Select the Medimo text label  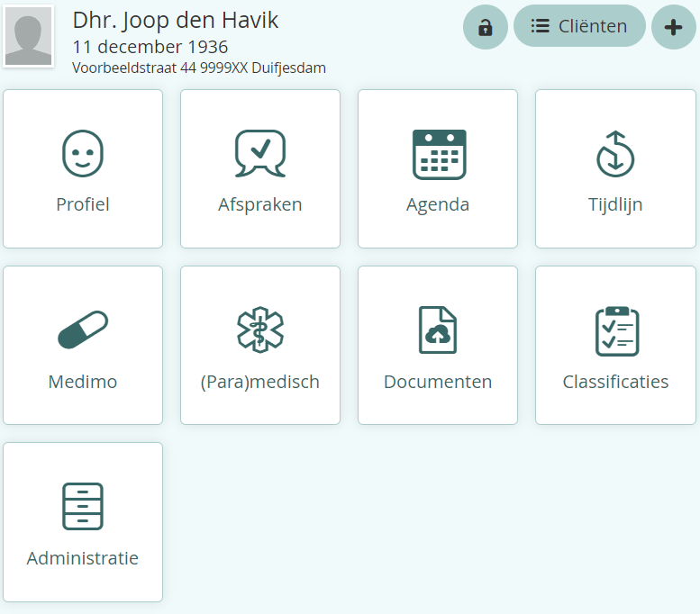point(83,382)
